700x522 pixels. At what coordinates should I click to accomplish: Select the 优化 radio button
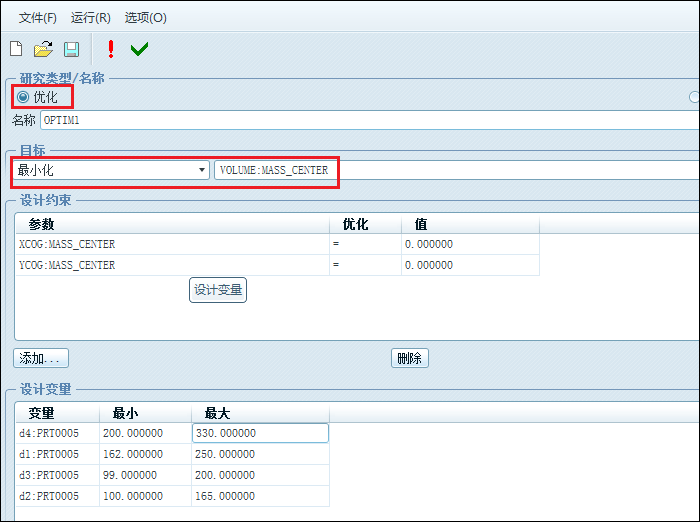coord(23,97)
